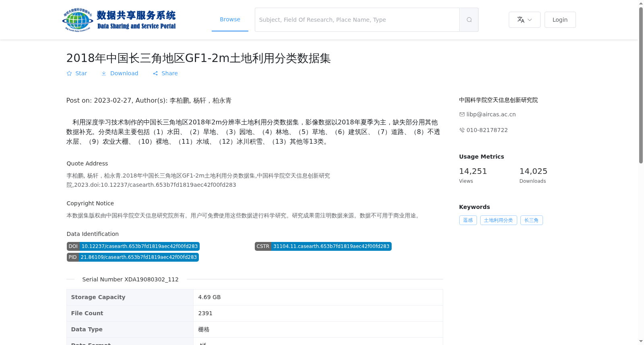Open the Browse tab
This screenshot has width=644, height=345.
pos(230,20)
